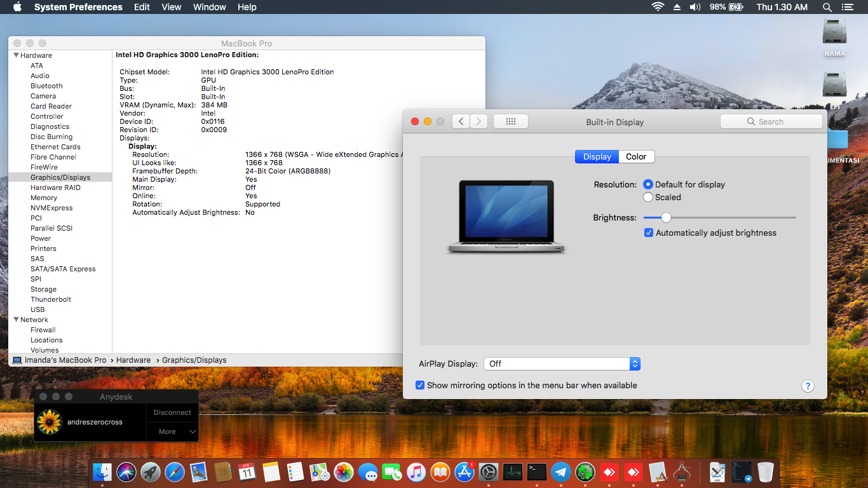This screenshot has height=488, width=868.
Task: Expand Anydesk More menu
Action: click(x=173, y=431)
